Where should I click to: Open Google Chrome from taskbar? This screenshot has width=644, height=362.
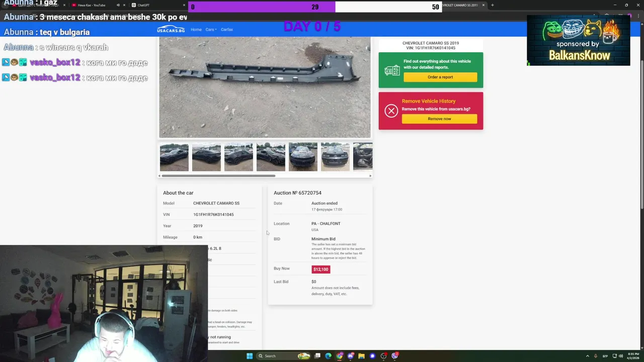point(340,356)
